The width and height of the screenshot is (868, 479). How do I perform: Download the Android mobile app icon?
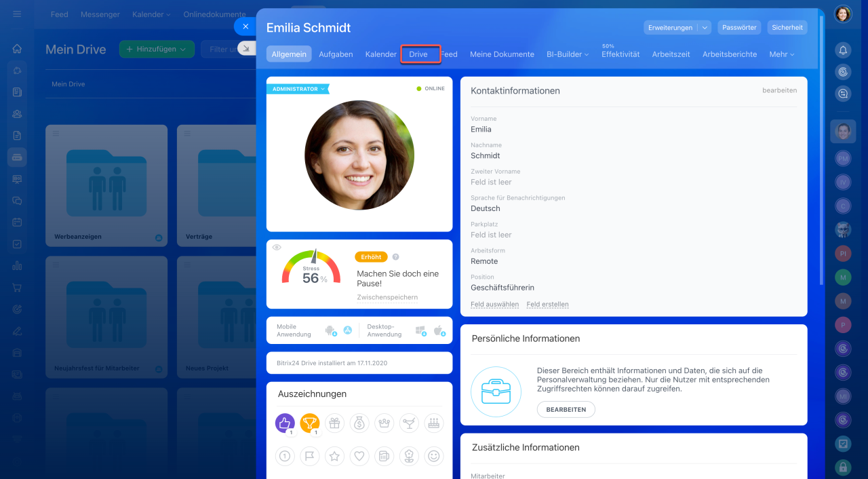331,330
